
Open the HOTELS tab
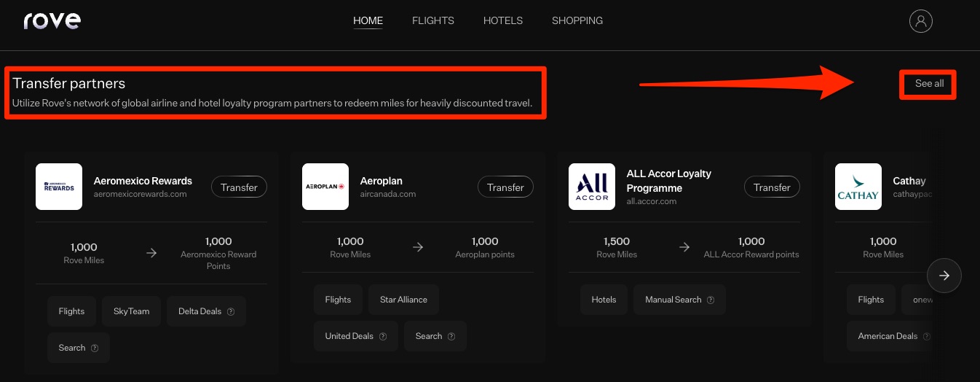click(503, 20)
